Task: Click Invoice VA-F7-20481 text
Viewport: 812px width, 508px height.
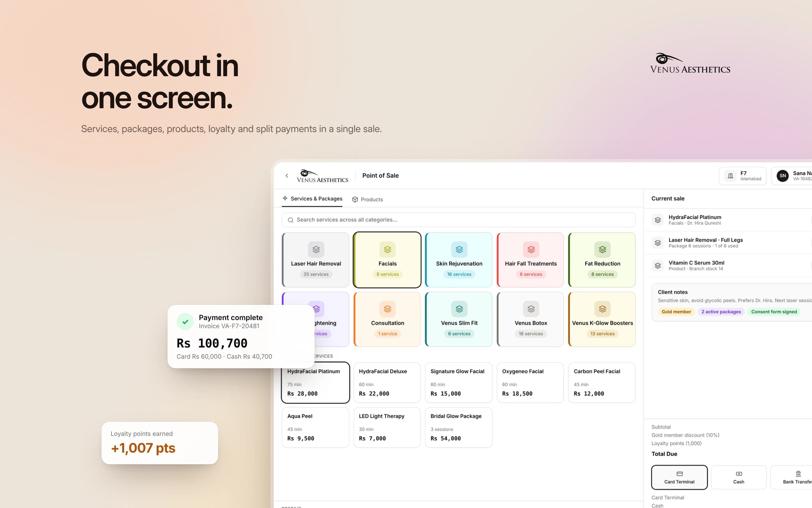Action: tap(229, 326)
